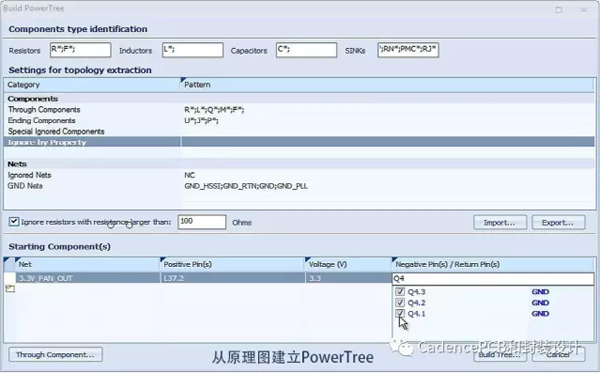Open the Import... settings button
The width and height of the screenshot is (600, 373).
pyautogui.click(x=500, y=222)
